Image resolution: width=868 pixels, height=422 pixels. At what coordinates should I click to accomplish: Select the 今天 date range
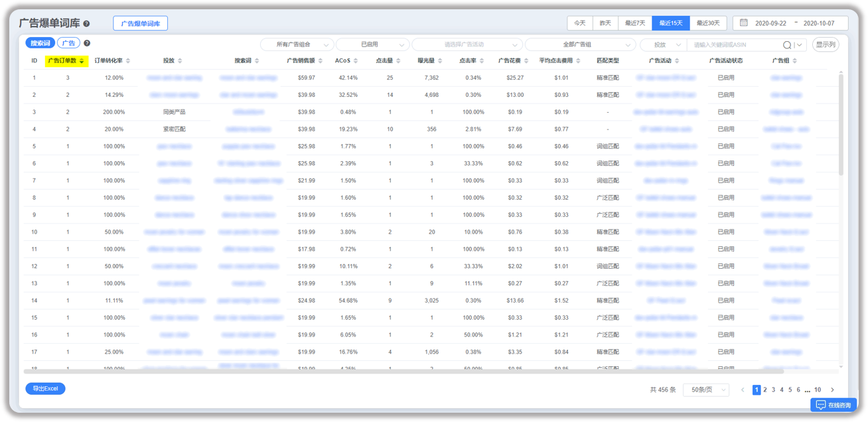coord(580,23)
